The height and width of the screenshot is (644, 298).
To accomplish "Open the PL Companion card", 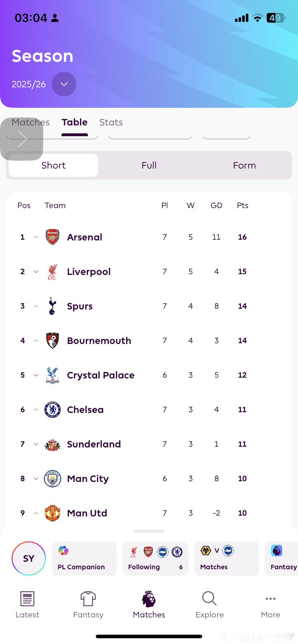I will (x=84, y=558).
